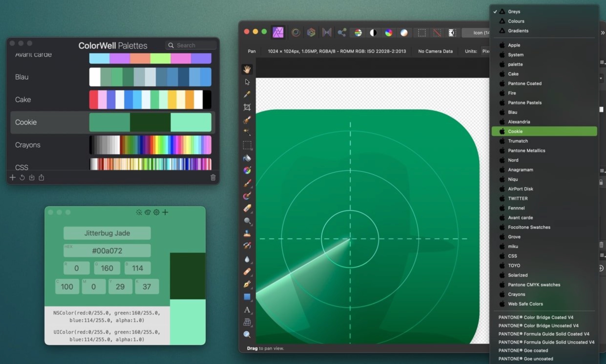This screenshot has height=364, width=606.
Task: Select the Hand pan tool
Action: pos(247,70)
